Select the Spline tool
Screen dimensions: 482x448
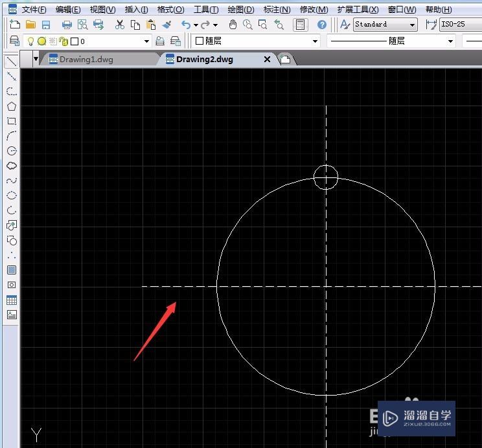12,181
